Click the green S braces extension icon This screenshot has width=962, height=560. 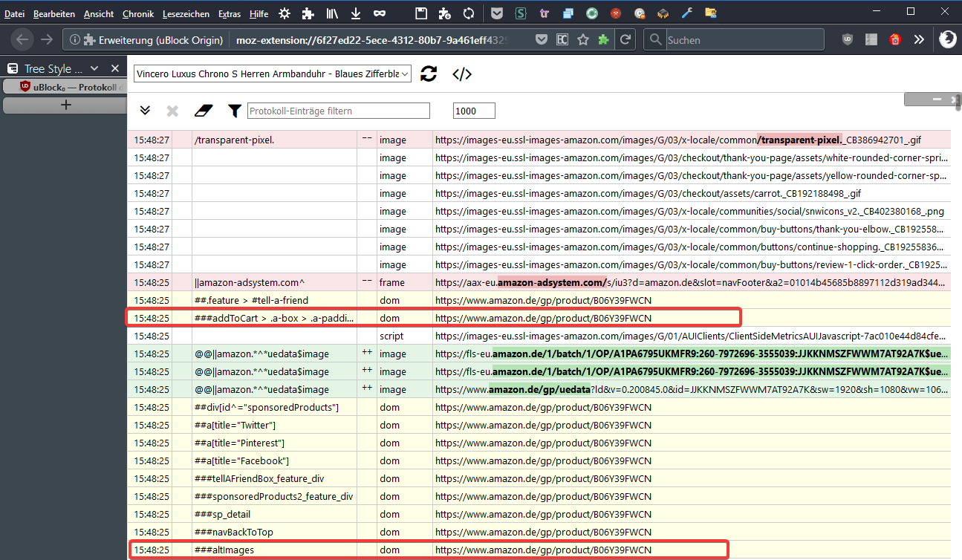click(521, 13)
